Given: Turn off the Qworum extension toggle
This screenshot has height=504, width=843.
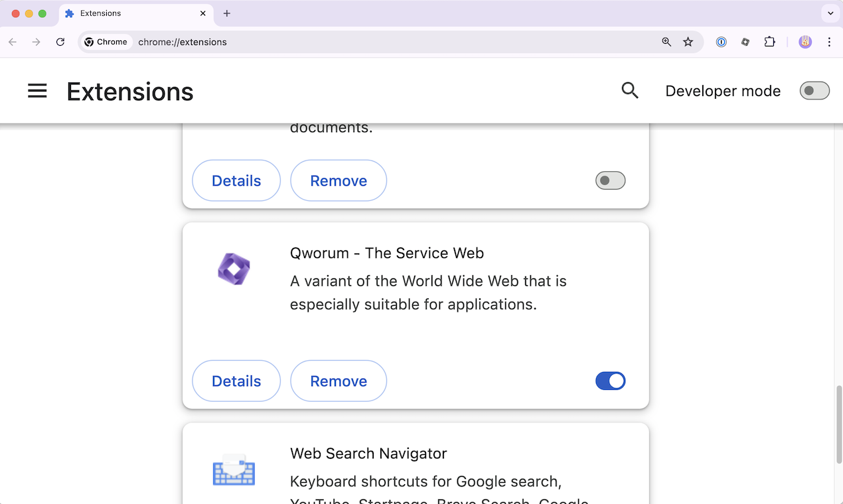Looking at the screenshot, I should coord(611,381).
